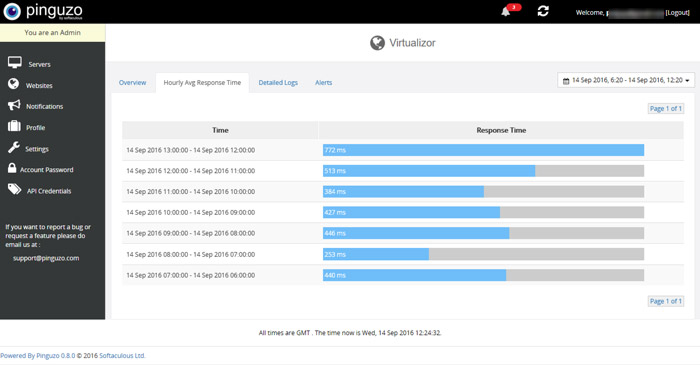Screen dimensions: 700x365
Task: Click the Settings wrench icon
Action: [14, 147]
